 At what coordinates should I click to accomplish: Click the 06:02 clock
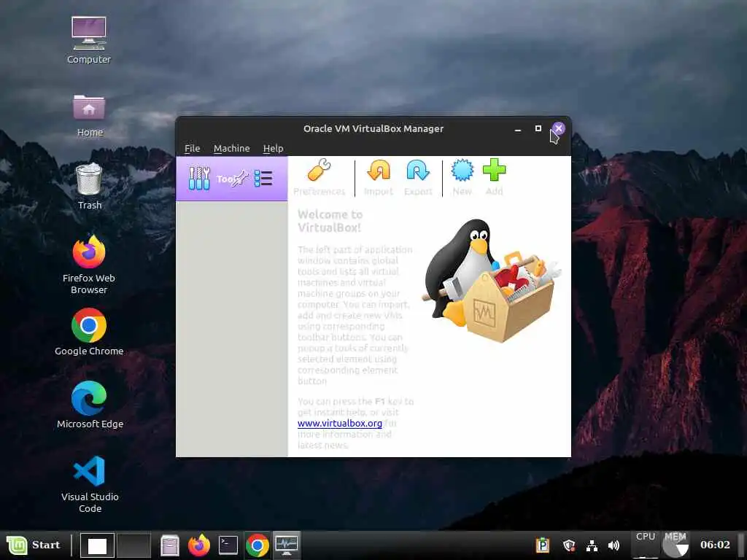coord(715,545)
